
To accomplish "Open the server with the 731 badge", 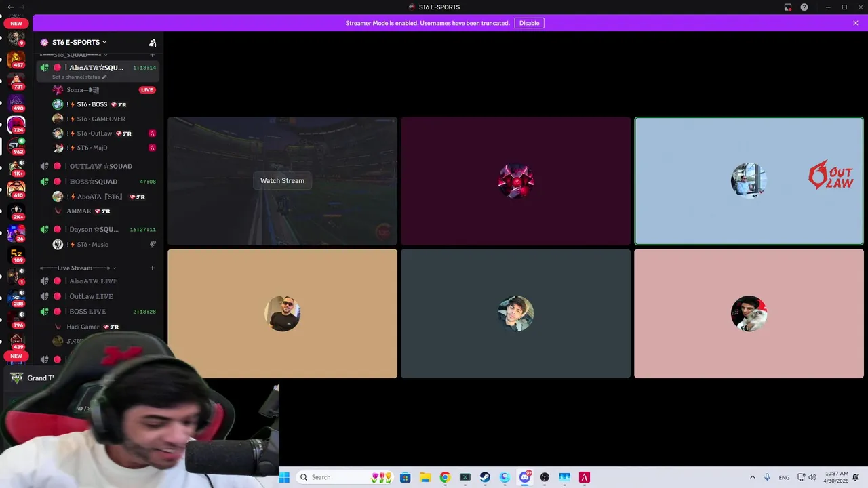I will pos(16,82).
